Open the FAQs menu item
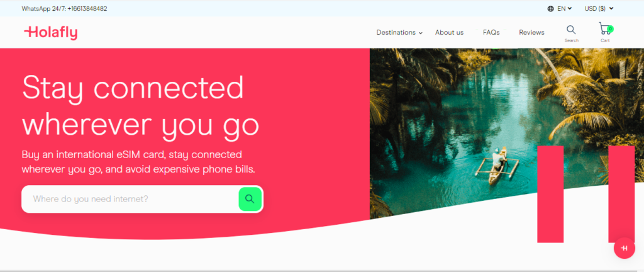Viewport: 644px width, 272px height. (x=491, y=33)
